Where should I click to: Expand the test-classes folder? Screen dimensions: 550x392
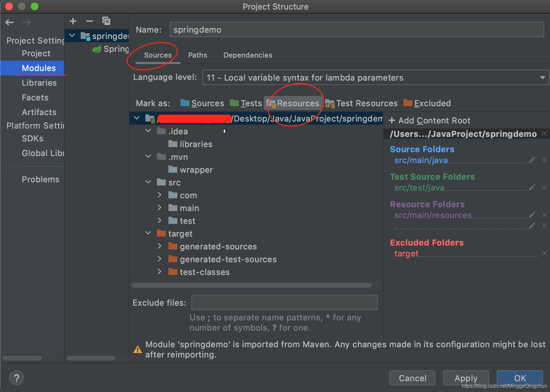(x=159, y=271)
